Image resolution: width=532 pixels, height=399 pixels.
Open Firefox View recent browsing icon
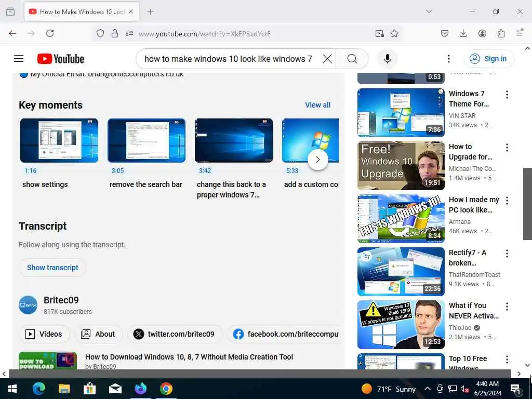tap(10, 11)
